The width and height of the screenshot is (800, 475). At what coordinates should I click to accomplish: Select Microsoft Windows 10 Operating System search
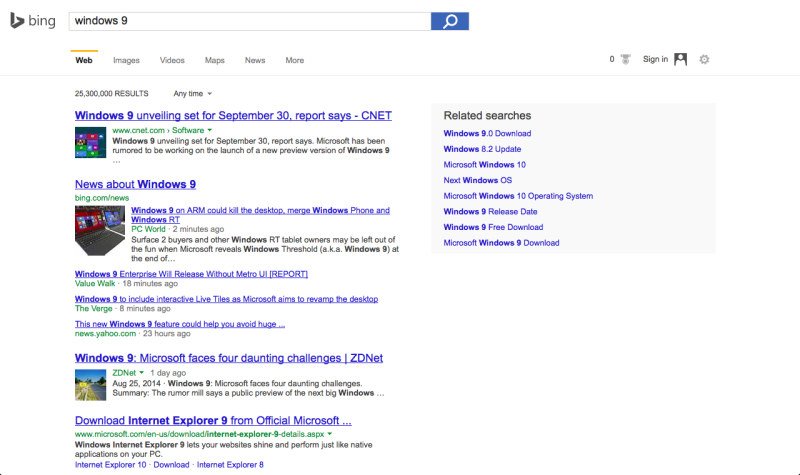tap(518, 196)
